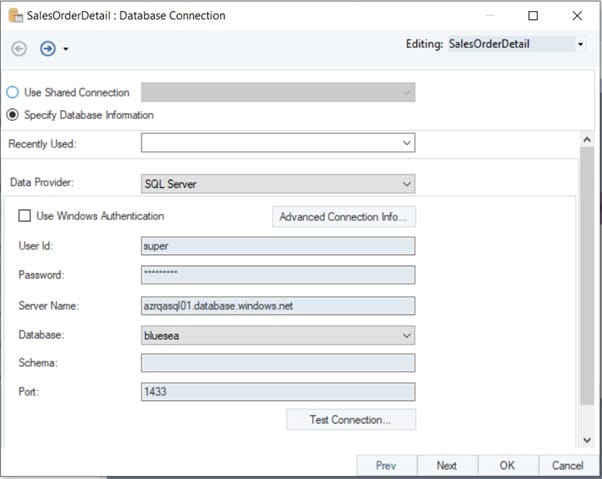Viewport: 602px width, 479px height.
Task: Enable Use Windows Authentication checkbox
Action: tap(25, 216)
